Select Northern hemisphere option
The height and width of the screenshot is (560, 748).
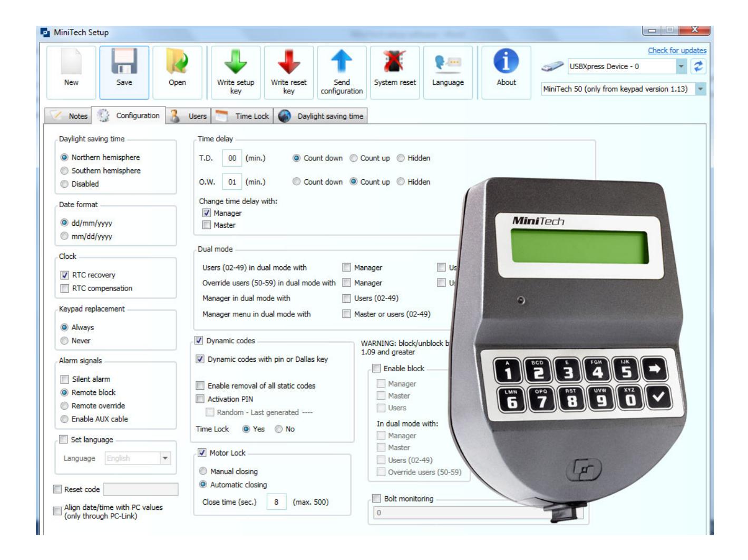[64, 157]
